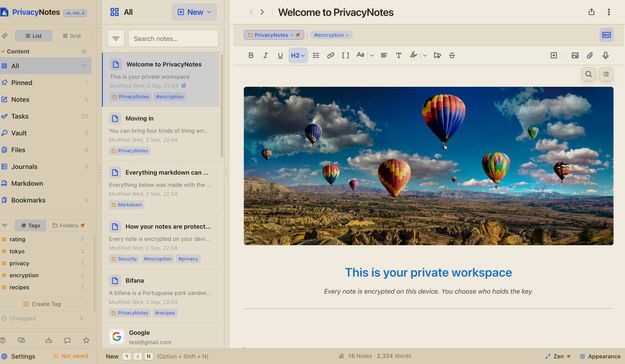The image size is (625, 364).
Task: Collapse the tags section triangle
Action: (x=4, y=226)
